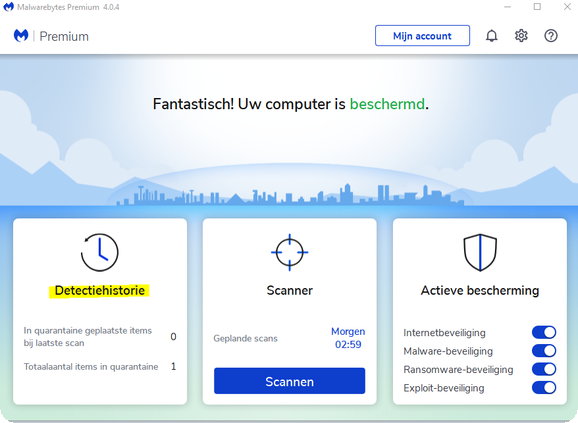
Task: Switch off Exploit-beveiliging toggle
Action: click(x=544, y=388)
